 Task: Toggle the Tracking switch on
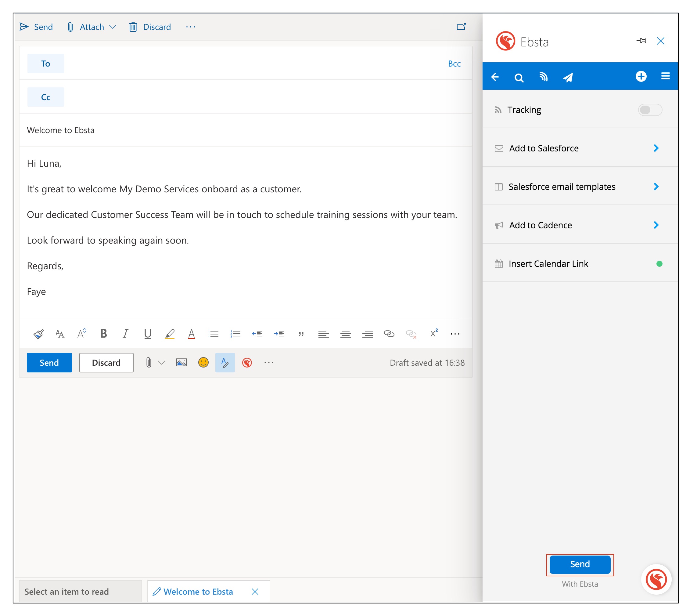[x=650, y=110]
